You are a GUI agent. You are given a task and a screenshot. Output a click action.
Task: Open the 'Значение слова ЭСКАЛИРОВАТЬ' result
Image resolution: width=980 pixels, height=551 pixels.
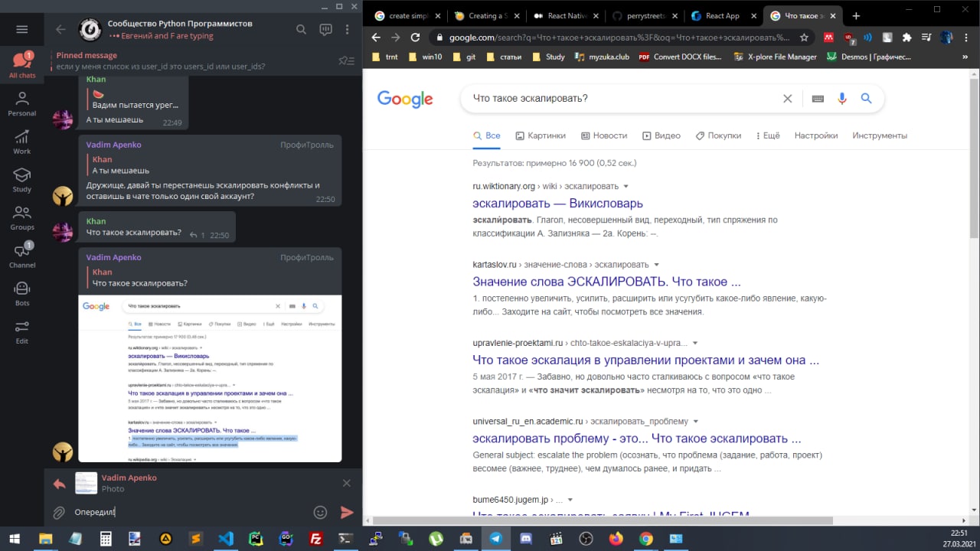[607, 282]
